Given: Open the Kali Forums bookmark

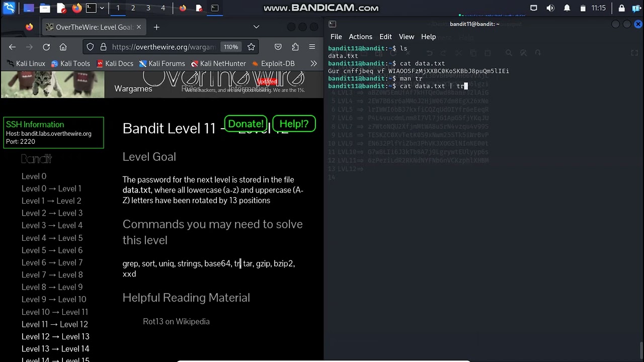Looking at the screenshot, I should click(162, 64).
